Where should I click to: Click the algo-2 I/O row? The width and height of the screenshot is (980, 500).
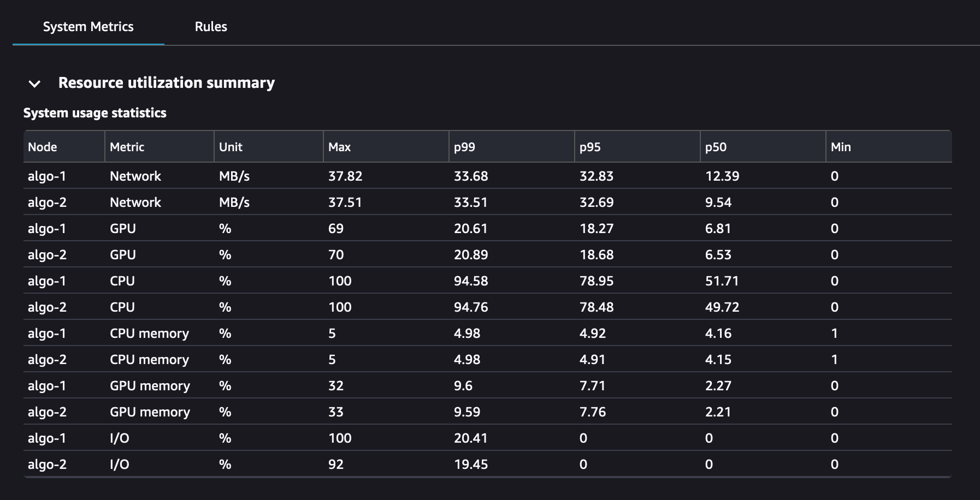click(119, 464)
